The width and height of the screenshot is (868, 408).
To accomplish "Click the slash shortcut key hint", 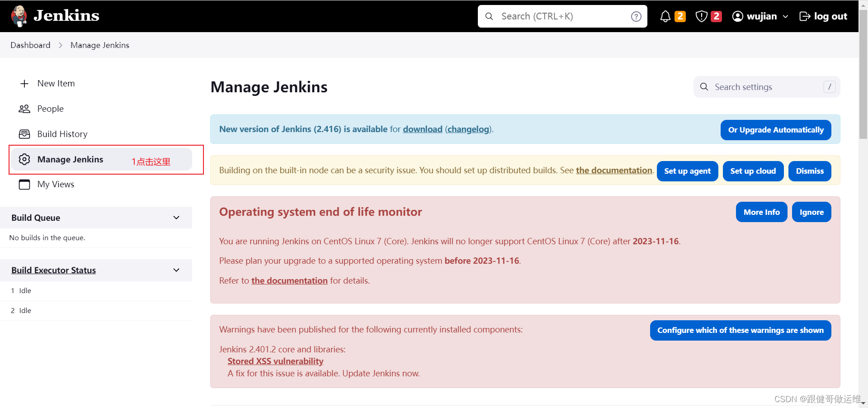I will click(x=829, y=87).
